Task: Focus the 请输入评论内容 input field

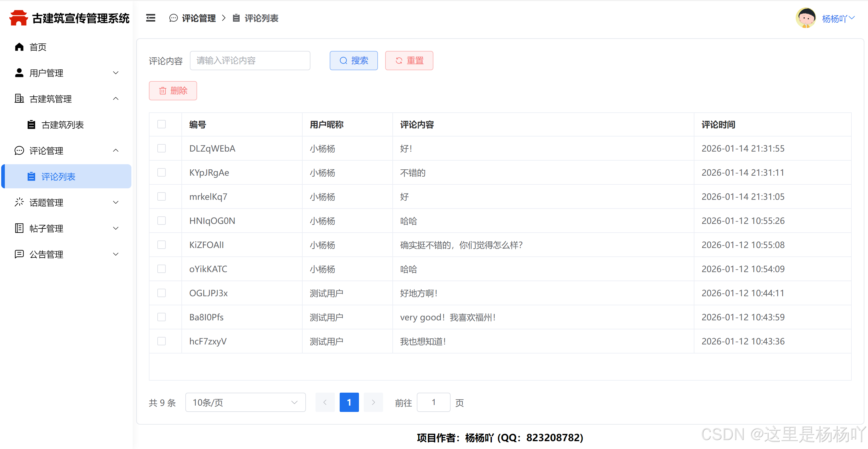Action: 250,61
